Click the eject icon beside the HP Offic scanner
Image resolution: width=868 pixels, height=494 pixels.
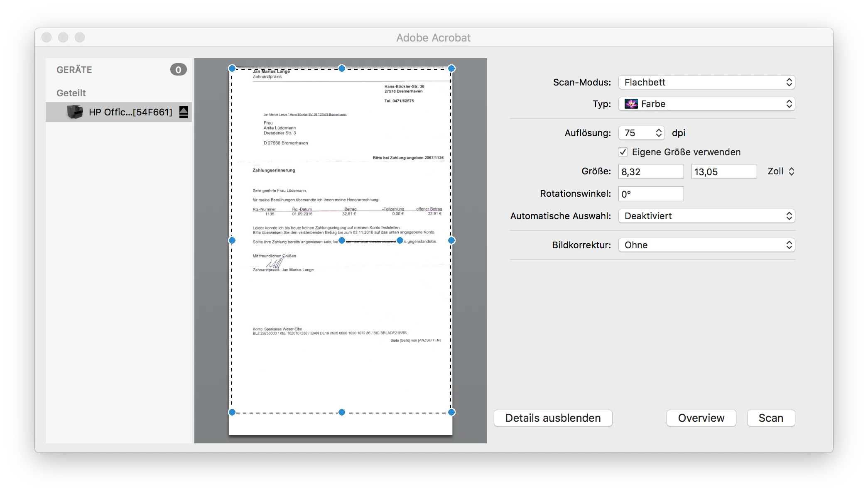pos(184,112)
